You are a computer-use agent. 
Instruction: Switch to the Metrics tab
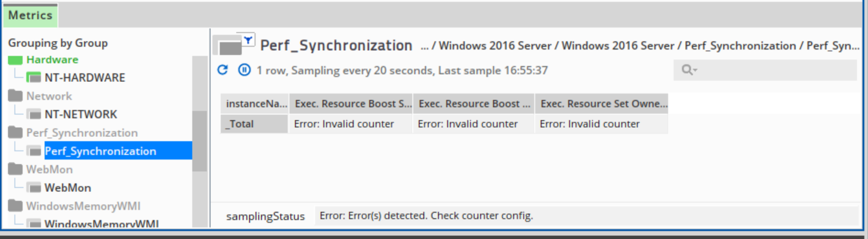[31, 15]
